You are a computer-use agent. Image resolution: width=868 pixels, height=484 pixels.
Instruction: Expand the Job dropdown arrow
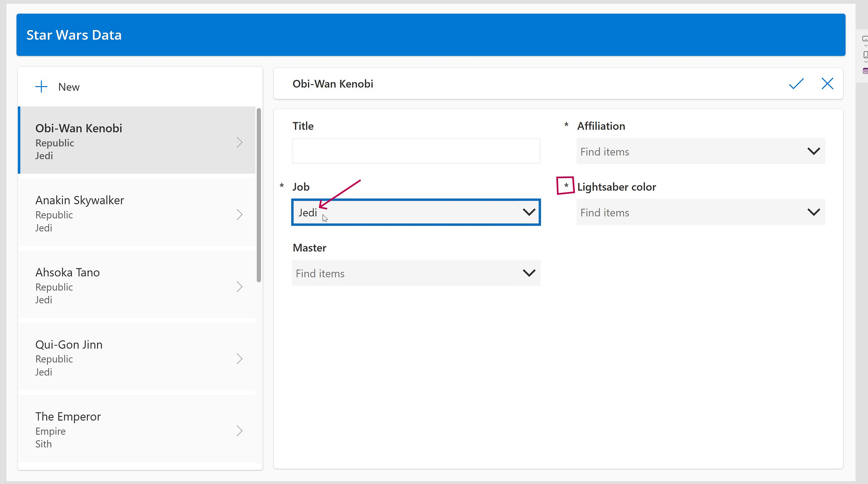coord(529,212)
